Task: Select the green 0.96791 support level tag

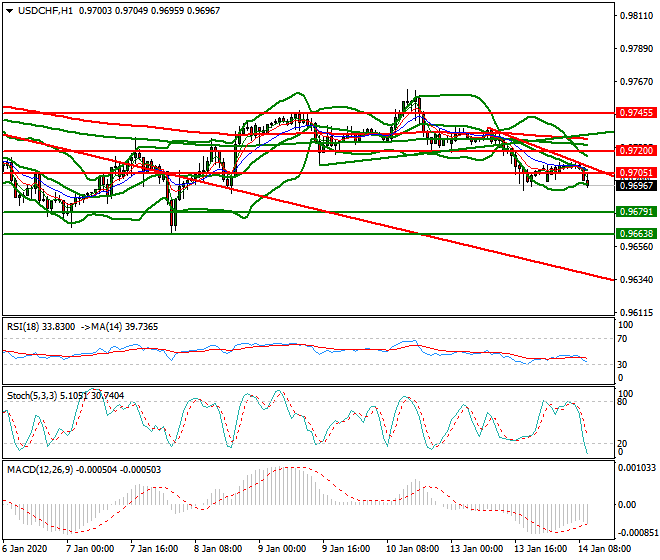Action: tap(635, 212)
